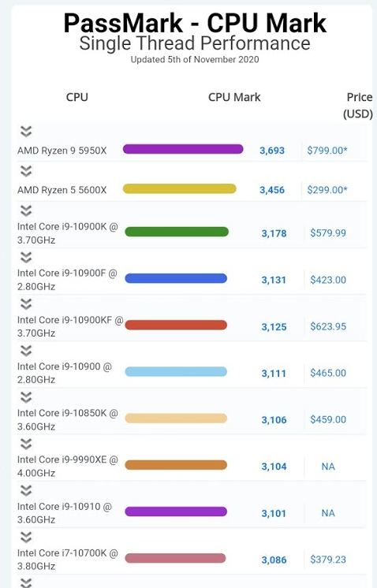Open Intel Core i9-10850K @ 3.60GHz link
This screenshot has width=377, height=588.
[x=68, y=419]
